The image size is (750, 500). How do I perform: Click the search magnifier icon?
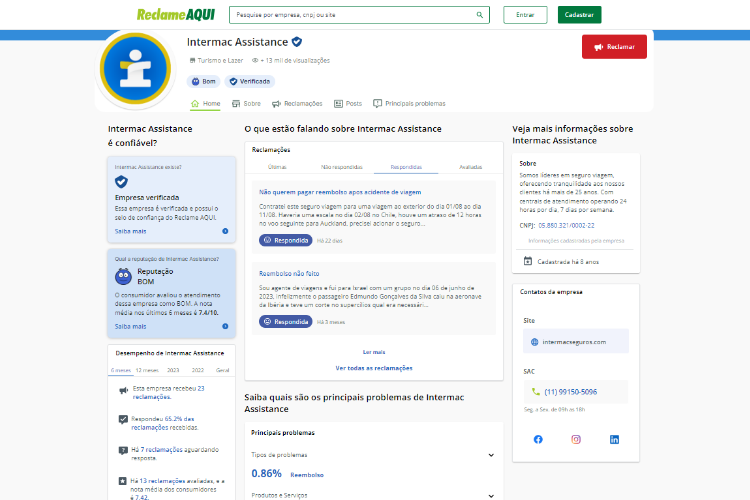coord(479,15)
